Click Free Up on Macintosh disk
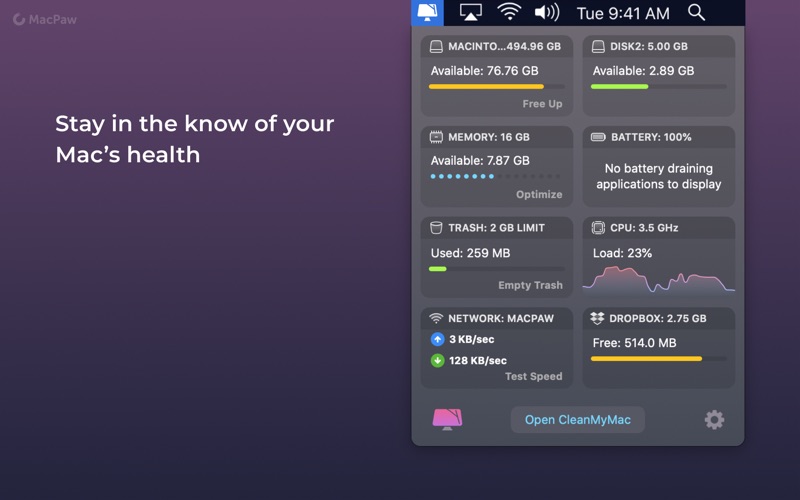This screenshot has height=500, width=800. click(542, 104)
